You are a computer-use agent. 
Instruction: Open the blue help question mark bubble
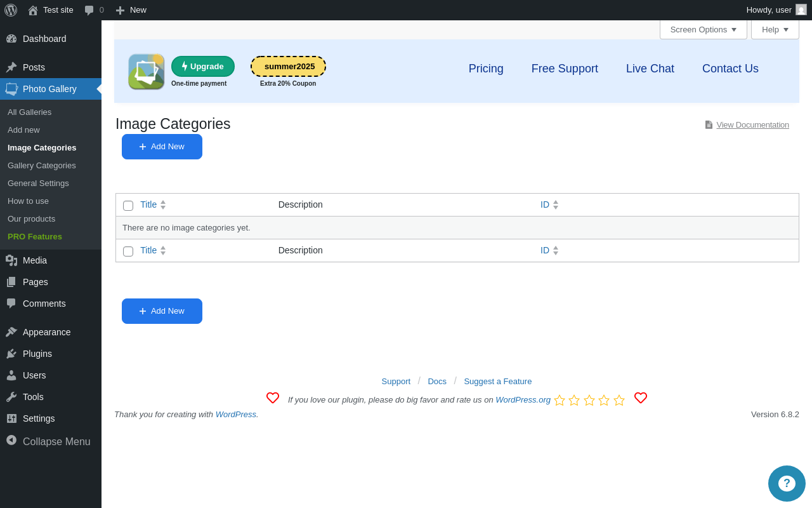787,483
